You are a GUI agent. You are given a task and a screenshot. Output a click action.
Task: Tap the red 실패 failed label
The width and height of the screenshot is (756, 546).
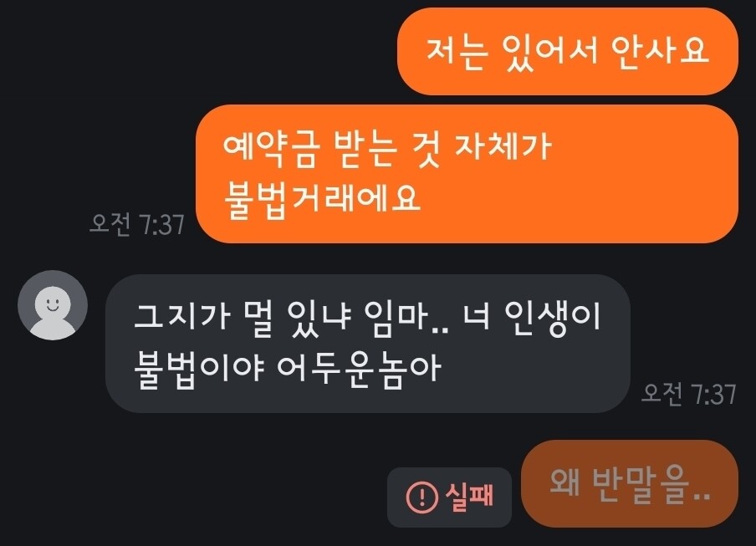[x=470, y=497]
